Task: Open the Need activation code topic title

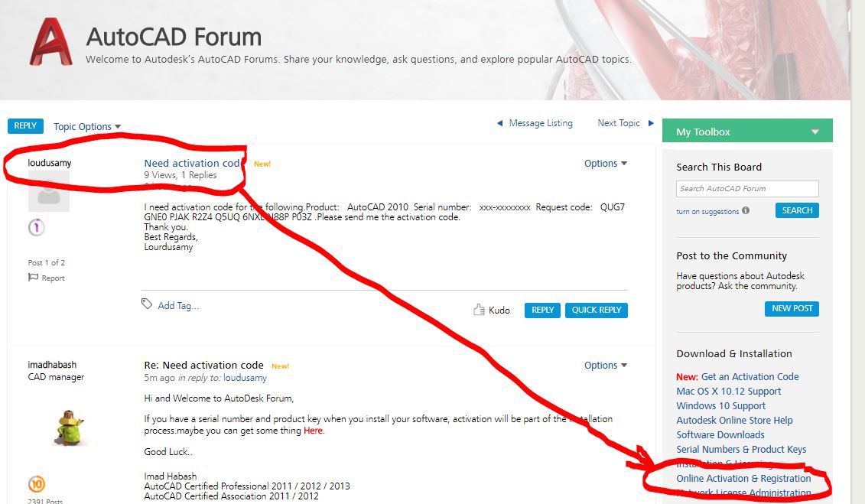Action: click(x=193, y=163)
